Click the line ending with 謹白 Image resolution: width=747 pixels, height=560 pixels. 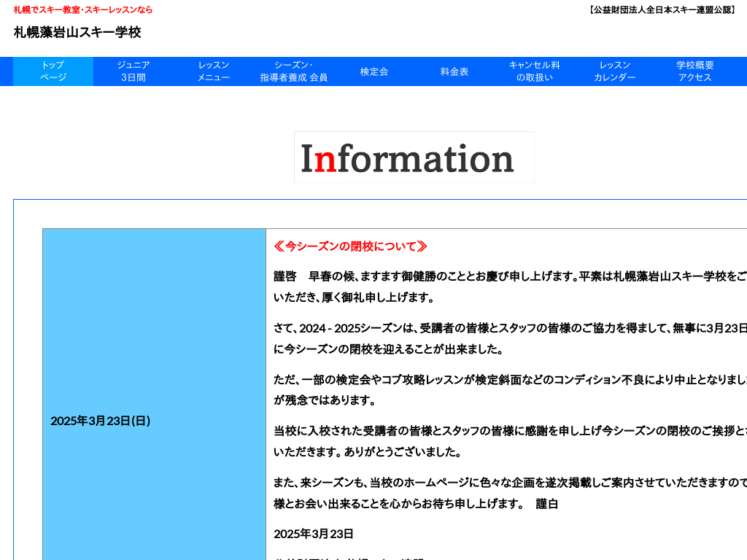416,504
